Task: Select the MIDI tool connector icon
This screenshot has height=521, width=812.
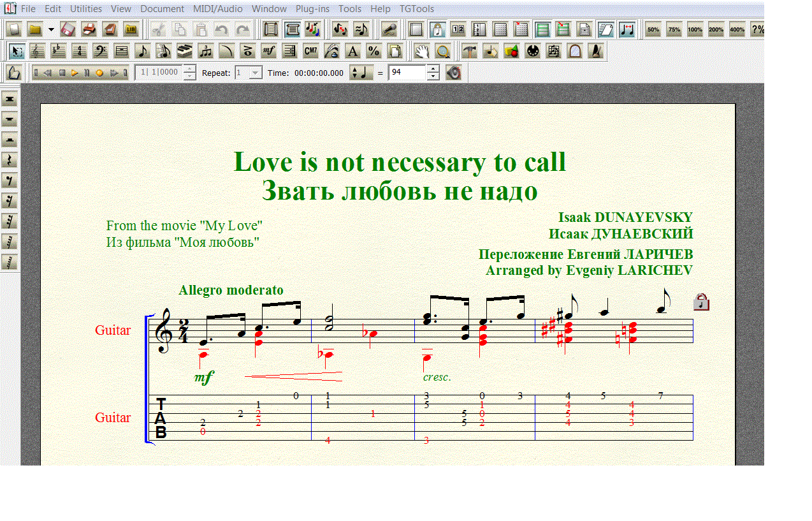Action: (x=533, y=52)
